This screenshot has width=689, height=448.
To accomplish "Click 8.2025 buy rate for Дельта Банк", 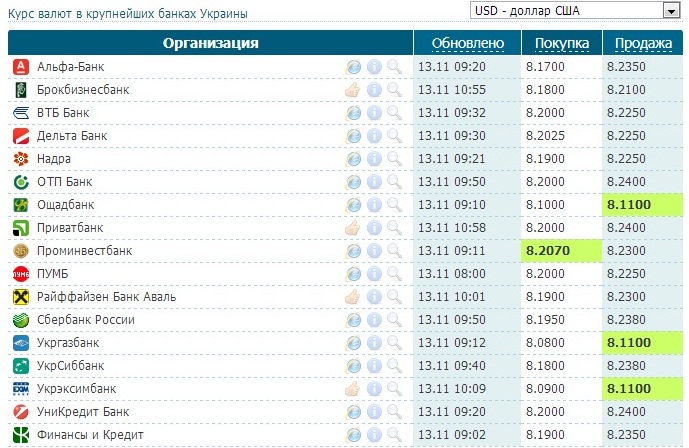I will (545, 136).
